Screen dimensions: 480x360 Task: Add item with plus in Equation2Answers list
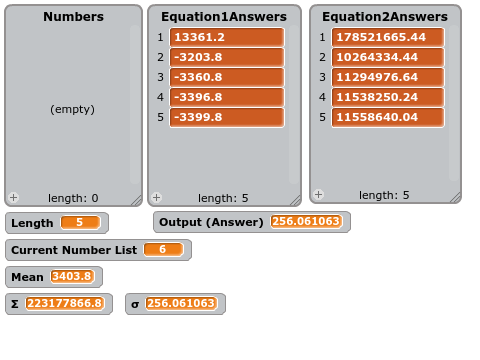click(318, 195)
